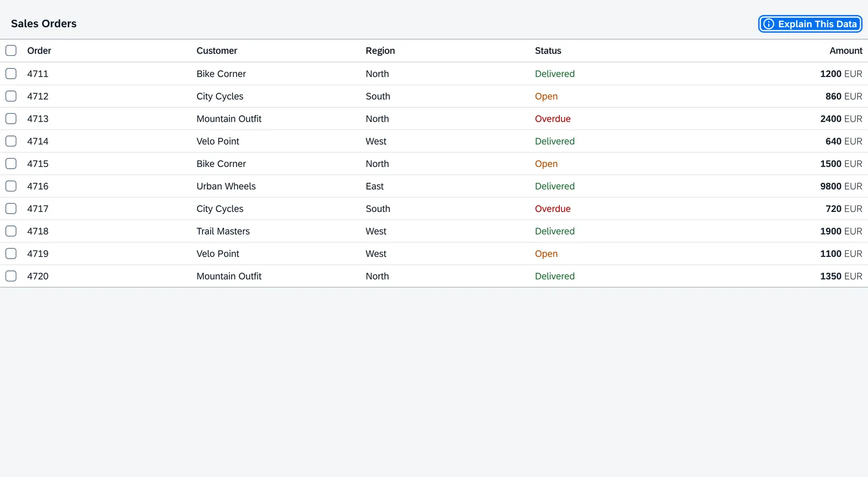Click the 1900 EUR amount
The image size is (868, 477).
coord(841,231)
